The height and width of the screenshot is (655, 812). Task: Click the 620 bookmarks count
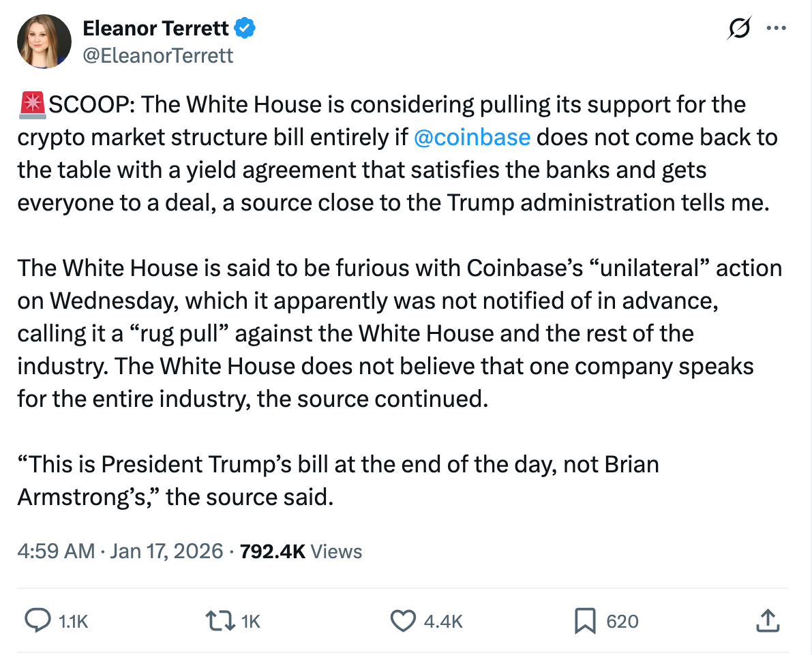click(x=622, y=621)
